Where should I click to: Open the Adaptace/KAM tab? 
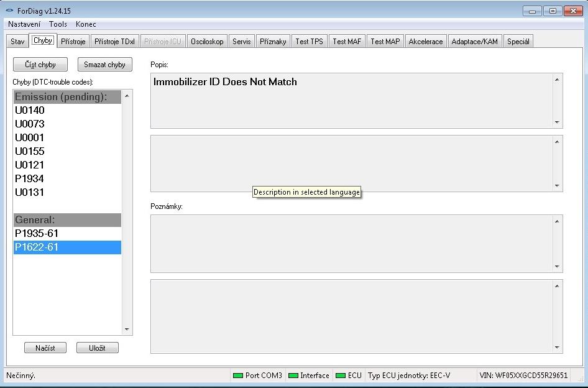point(474,42)
